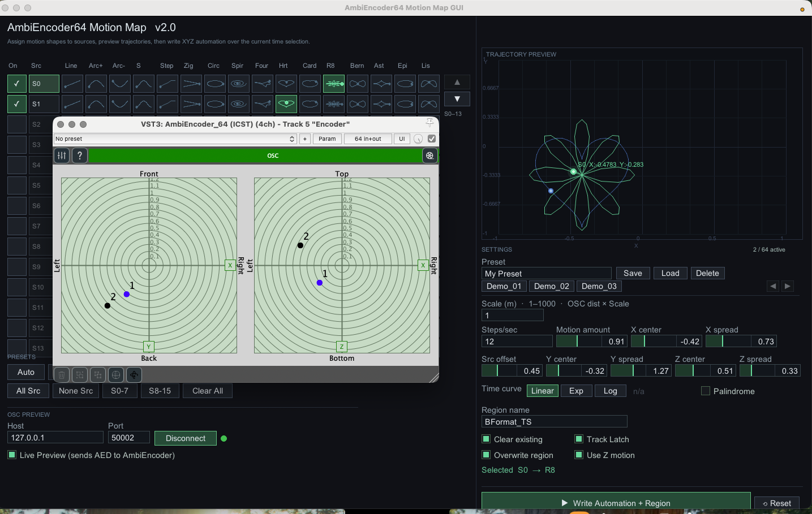The width and height of the screenshot is (812, 514).
Task: Toggle Live Preview checkbox
Action: coord(12,455)
